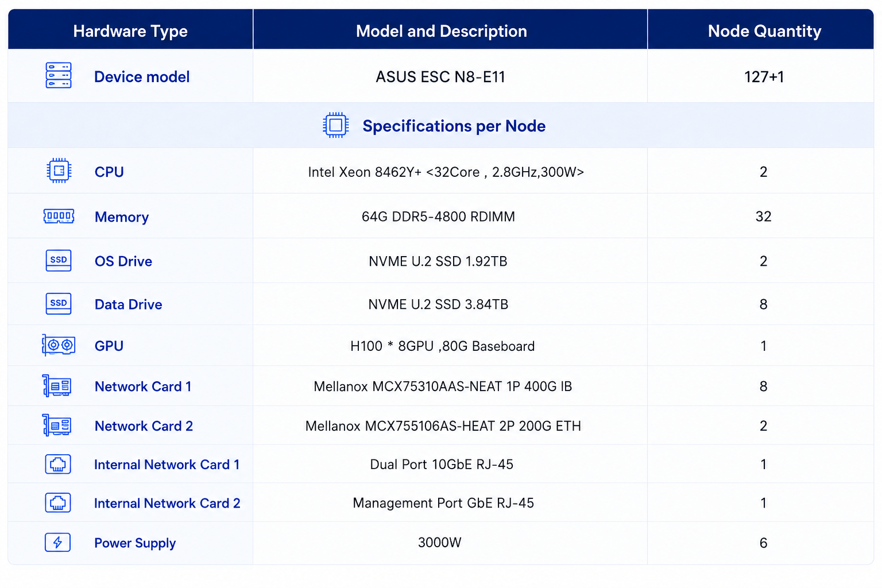
Task: Click the Memory RAM stick icon
Action: coord(59,216)
